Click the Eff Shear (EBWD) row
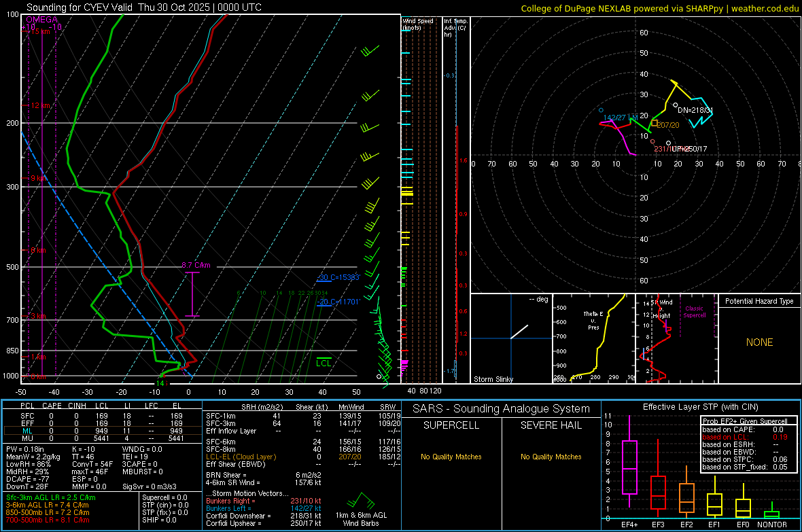The image size is (802, 532). [x=303, y=464]
